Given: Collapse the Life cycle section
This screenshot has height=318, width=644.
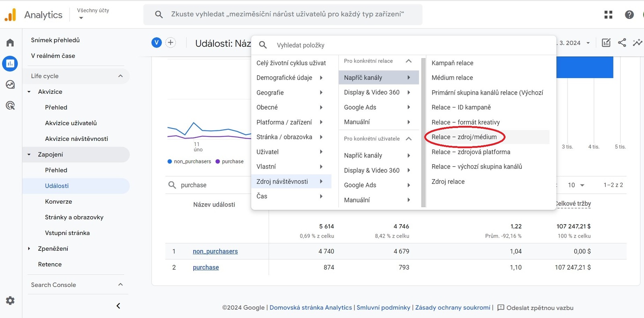Looking at the screenshot, I should (x=120, y=76).
